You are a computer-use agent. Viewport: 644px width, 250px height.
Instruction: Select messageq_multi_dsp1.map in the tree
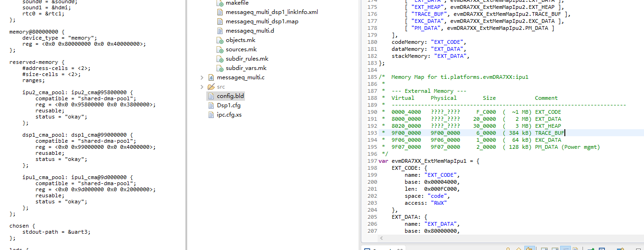coord(262,21)
